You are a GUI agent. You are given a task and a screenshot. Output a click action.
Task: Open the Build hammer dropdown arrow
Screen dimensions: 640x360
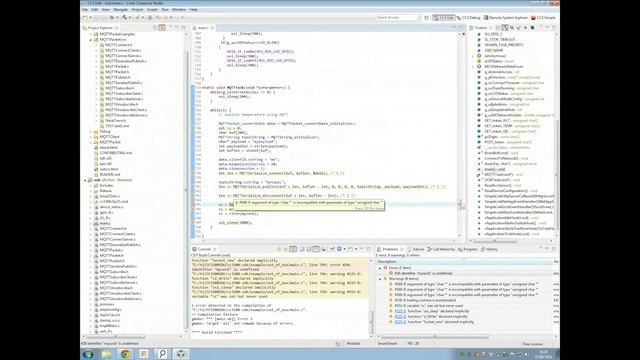pos(129,18)
